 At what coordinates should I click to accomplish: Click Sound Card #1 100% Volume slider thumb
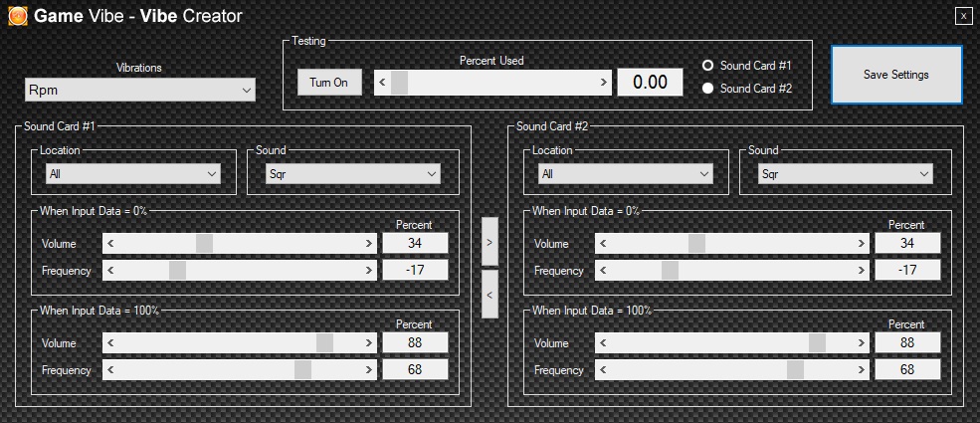coord(324,342)
